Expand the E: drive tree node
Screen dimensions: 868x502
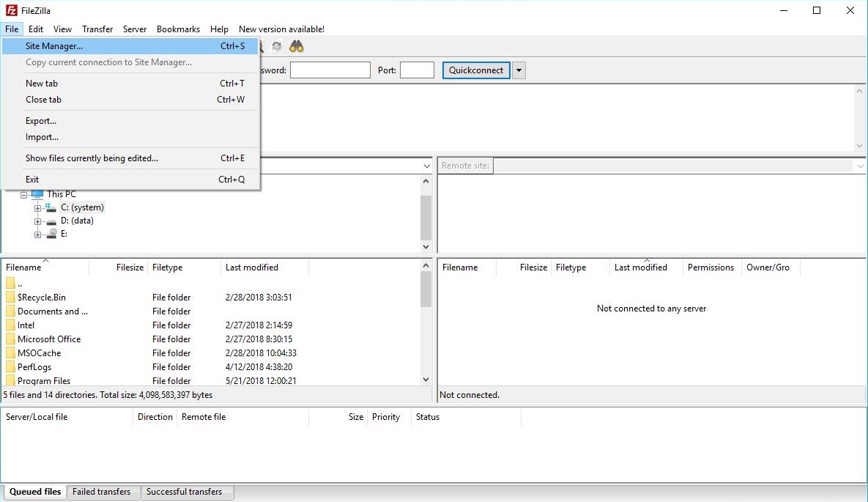click(37, 235)
